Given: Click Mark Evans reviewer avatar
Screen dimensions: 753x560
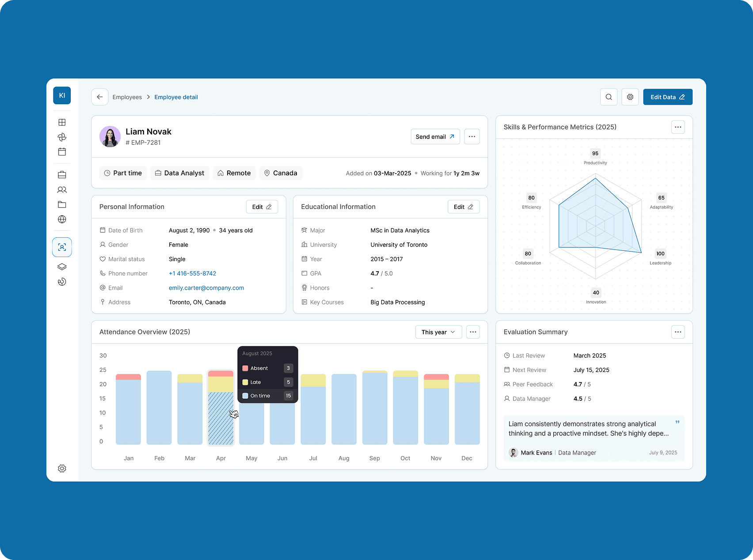Looking at the screenshot, I should [513, 453].
